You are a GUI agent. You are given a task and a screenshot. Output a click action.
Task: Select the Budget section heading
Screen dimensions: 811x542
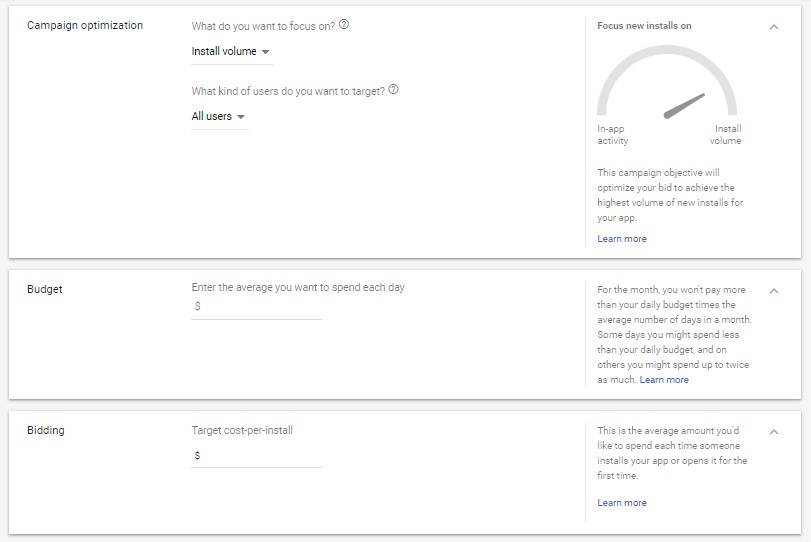coord(45,289)
